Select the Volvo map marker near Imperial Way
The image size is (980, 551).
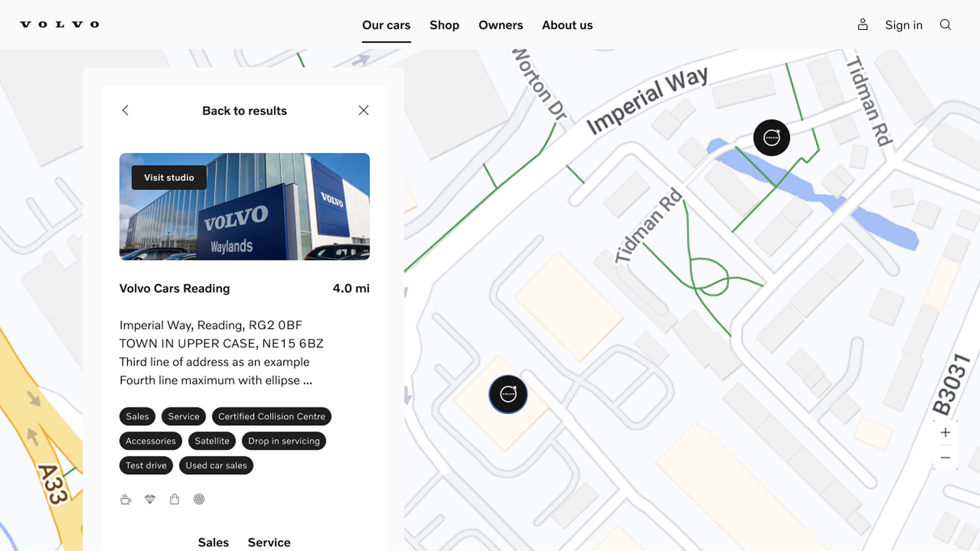click(x=772, y=138)
